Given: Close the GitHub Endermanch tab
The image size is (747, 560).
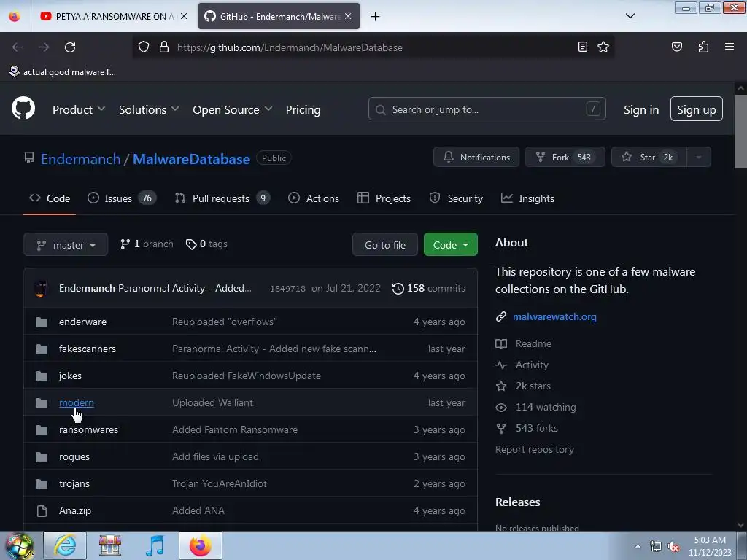Looking at the screenshot, I should [x=348, y=16].
